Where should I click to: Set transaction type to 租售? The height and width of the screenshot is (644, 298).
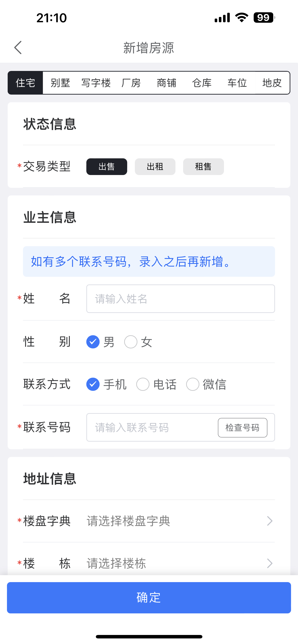[x=203, y=166]
